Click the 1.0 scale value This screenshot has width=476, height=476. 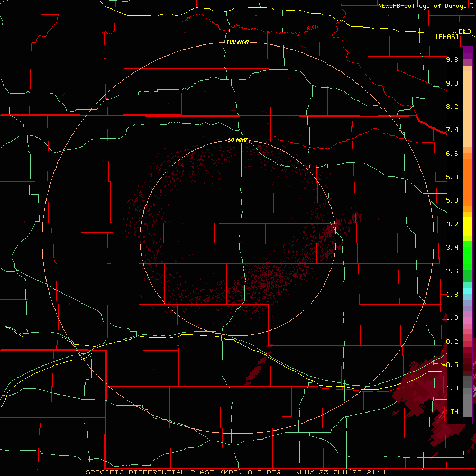[452, 318]
